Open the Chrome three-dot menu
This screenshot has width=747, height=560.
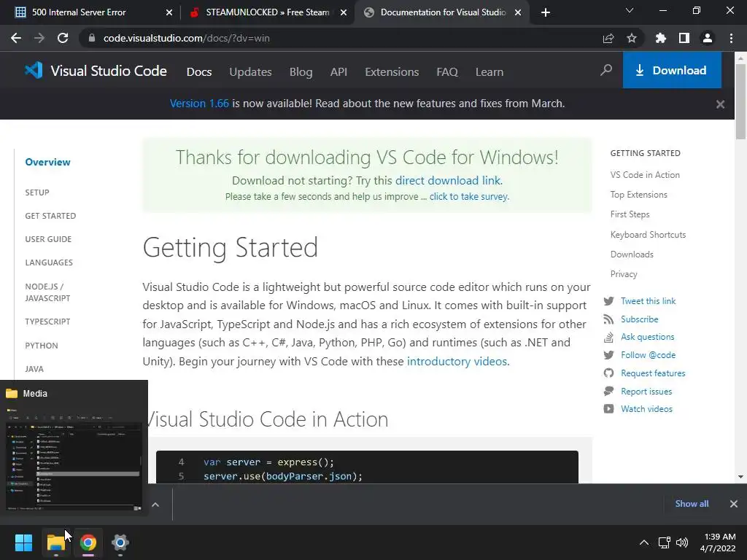point(731,38)
